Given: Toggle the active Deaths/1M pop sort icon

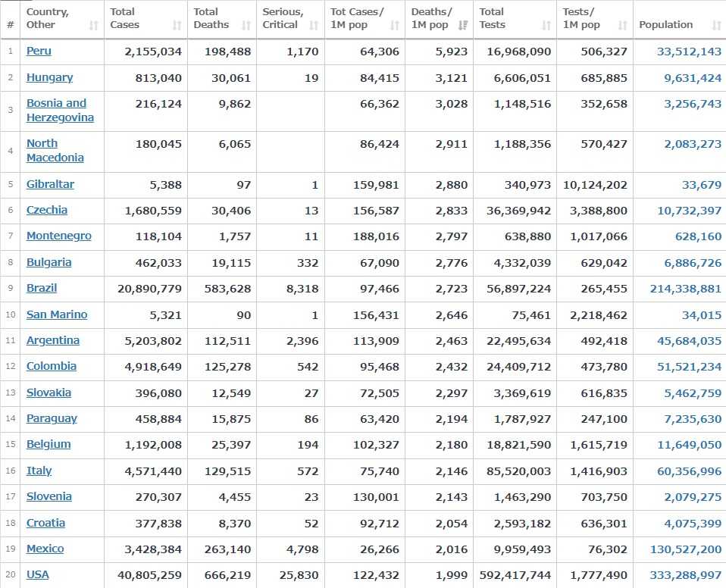Looking at the screenshot, I should click(462, 26).
